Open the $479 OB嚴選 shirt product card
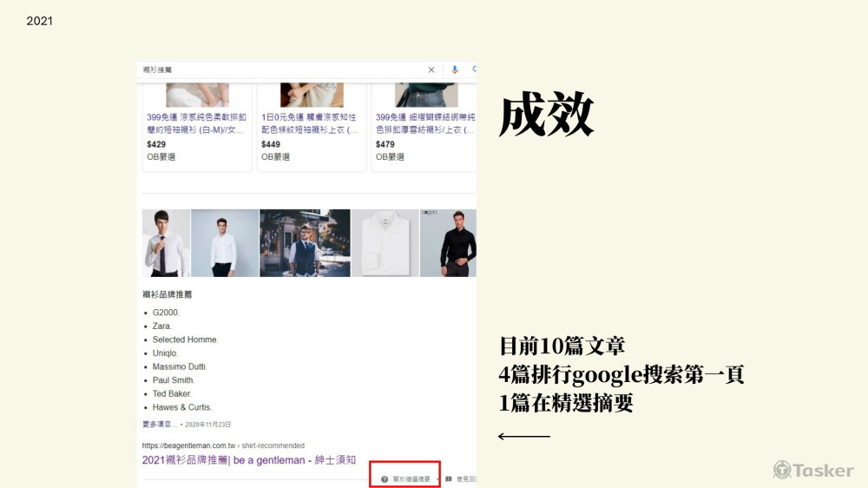This screenshot has width=868, height=488. click(x=424, y=128)
